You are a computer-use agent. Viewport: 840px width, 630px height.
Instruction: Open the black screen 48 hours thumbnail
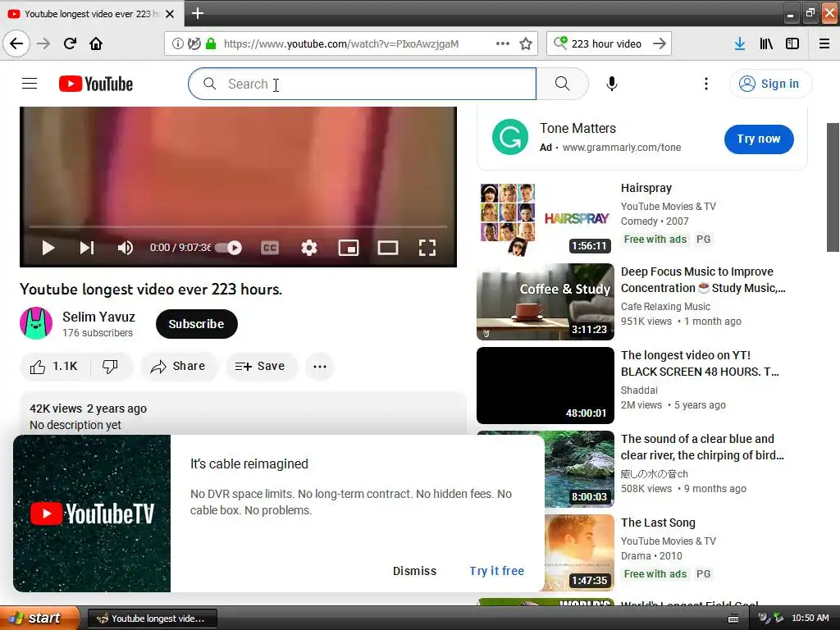pos(546,386)
